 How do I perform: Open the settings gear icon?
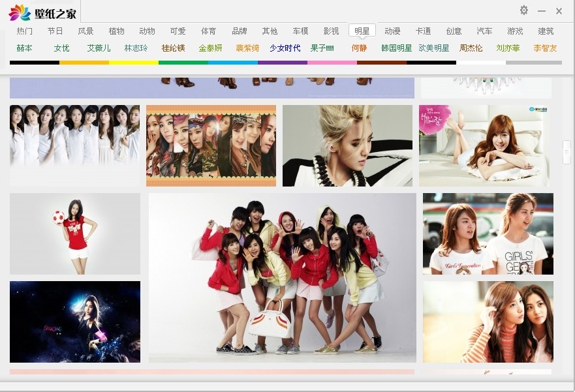pos(524,10)
